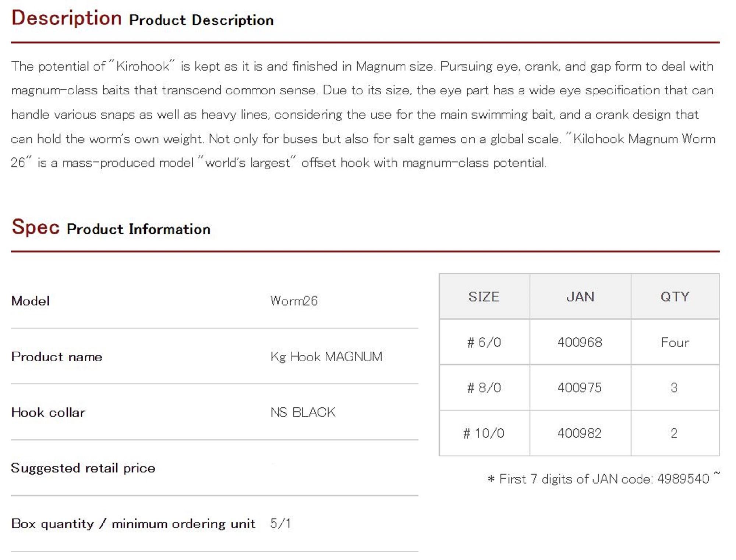Click JAN code 400982
This screenshot has height=560, width=736.
(x=580, y=433)
